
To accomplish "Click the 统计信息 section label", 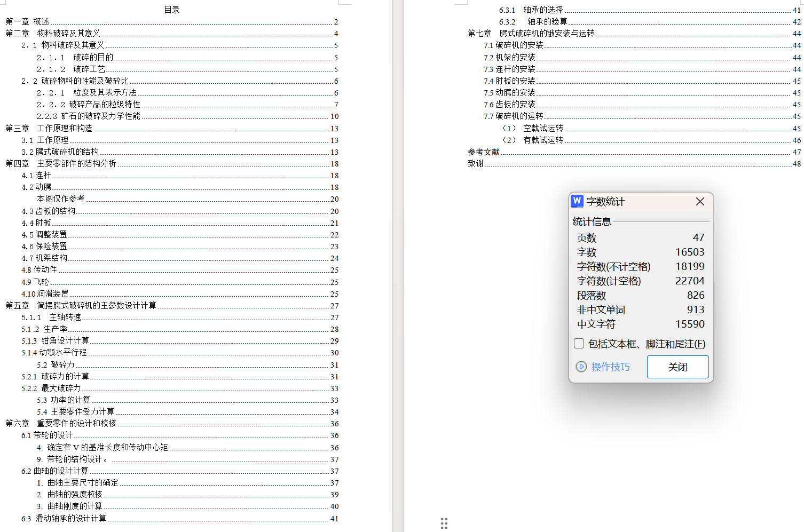I will [x=592, y=221].
